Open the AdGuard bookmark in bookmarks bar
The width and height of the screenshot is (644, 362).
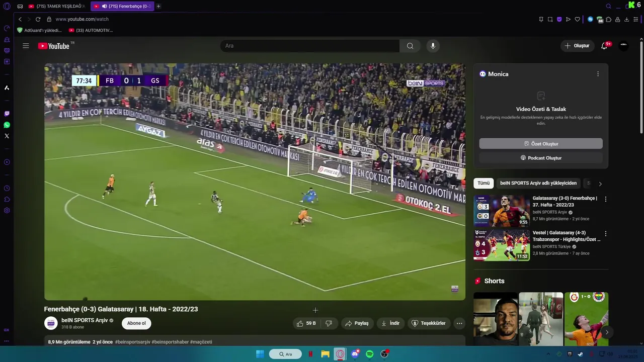(x=39, y=30)
